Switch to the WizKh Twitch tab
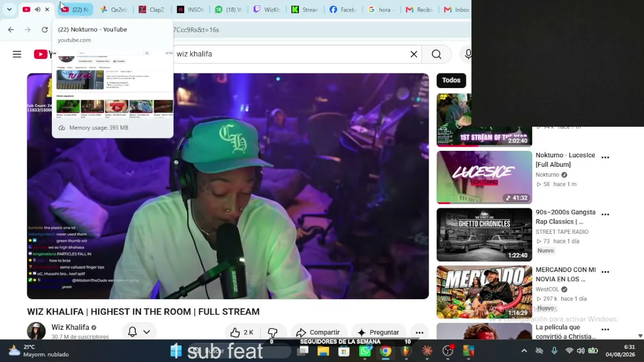This screenshot has width=644, height=362. (x=267, y=10)
